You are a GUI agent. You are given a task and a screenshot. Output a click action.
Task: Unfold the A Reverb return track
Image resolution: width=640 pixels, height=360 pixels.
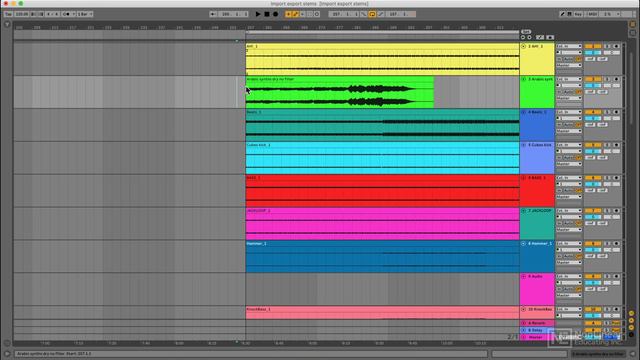coord(524,323)
